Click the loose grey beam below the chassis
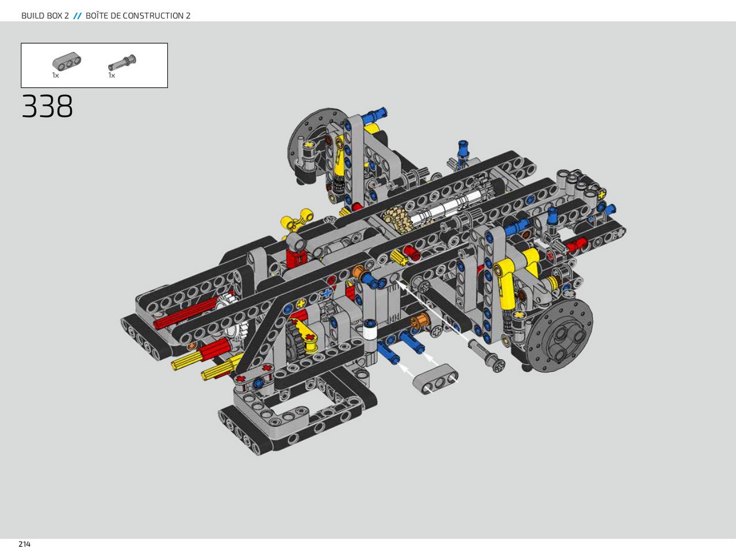This screenshot has width=736, height=560. click(436, 379)
